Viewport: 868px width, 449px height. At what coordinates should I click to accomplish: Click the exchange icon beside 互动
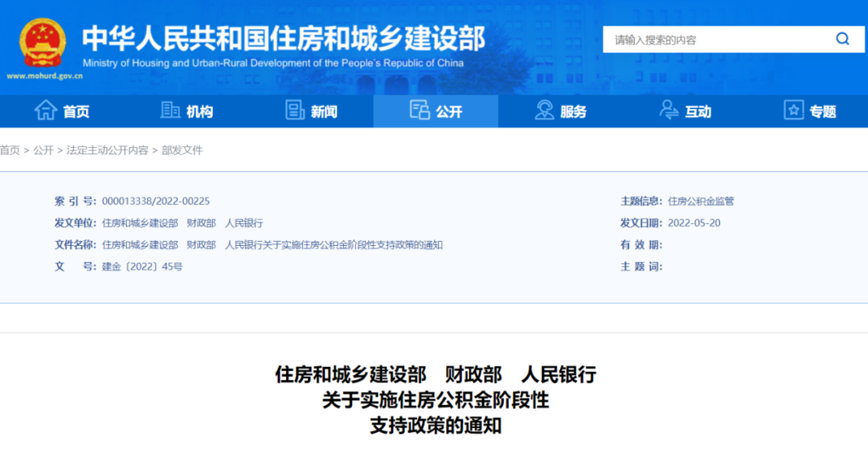coord(669,111)
